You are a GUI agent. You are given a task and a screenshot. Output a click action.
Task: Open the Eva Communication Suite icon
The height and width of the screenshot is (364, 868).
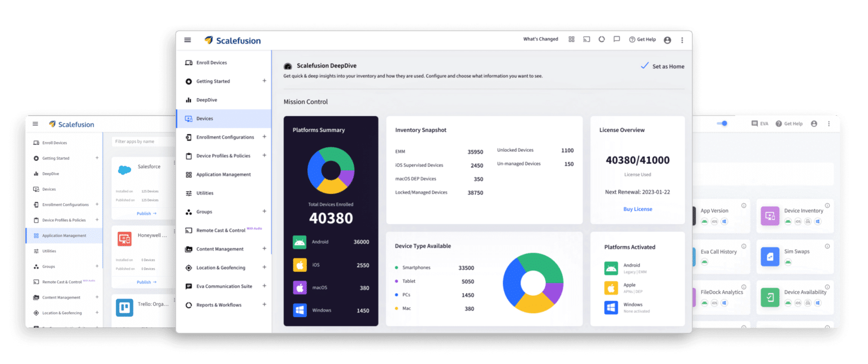(x=188, y=286)
